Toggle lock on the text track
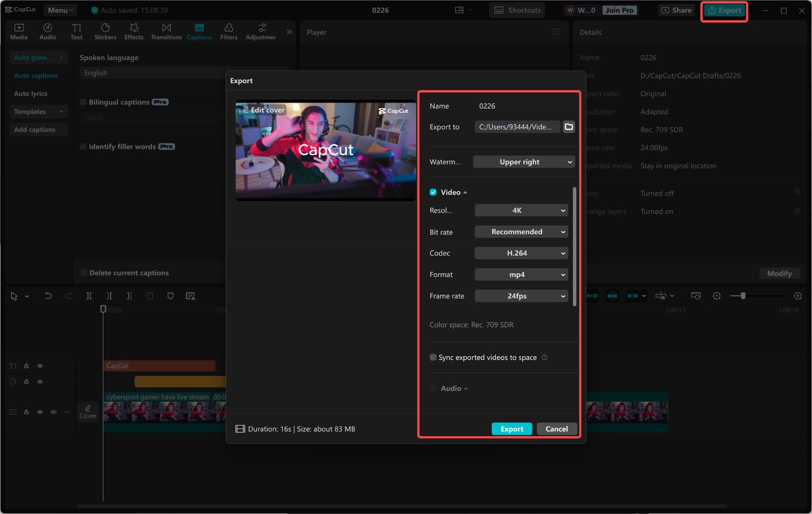 tap(26, 366)
